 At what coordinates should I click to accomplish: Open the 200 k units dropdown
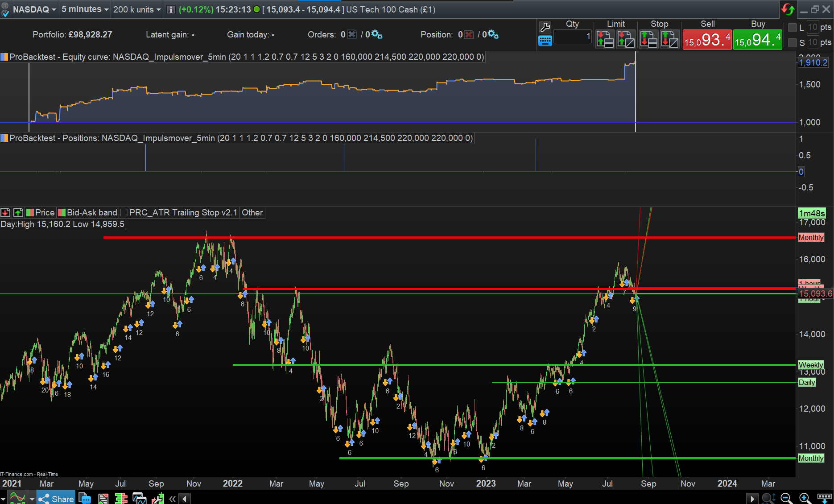coord(137,9)
